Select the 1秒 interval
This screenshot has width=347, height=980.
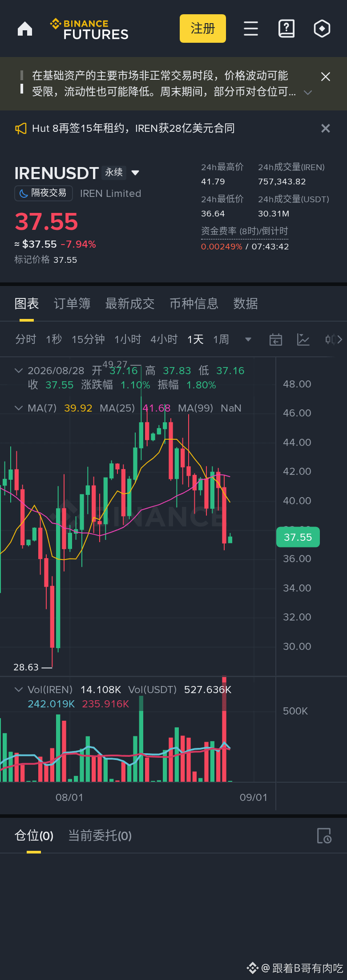point(54,339)
